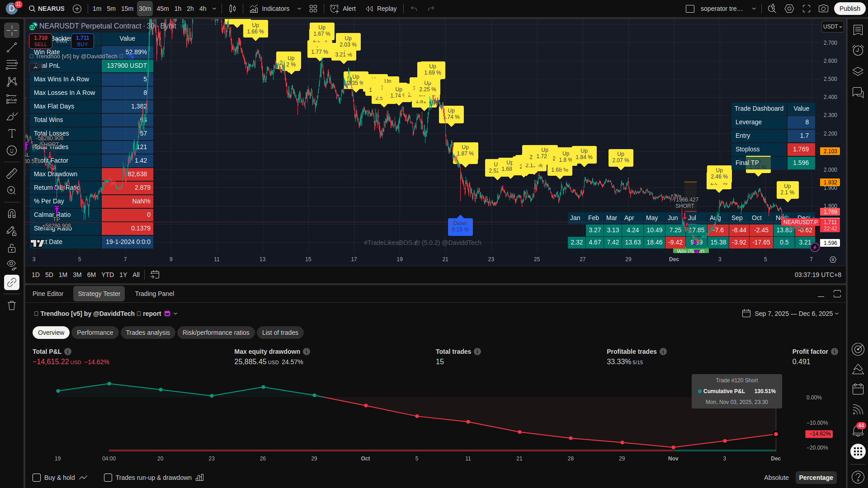Click the Publish button

click(x=849, y=9)
